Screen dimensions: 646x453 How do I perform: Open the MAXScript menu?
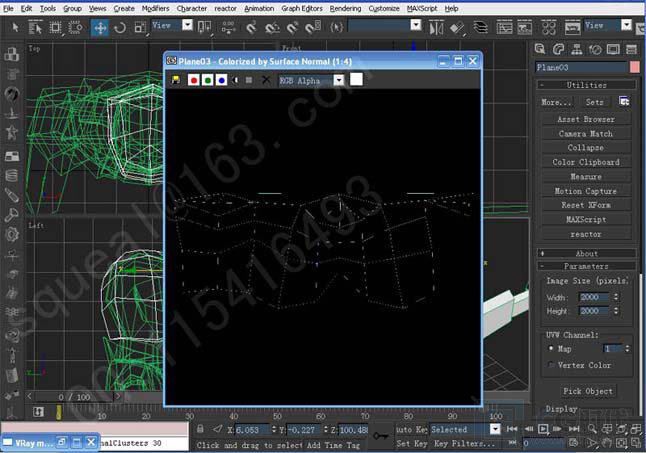(422, 8)
